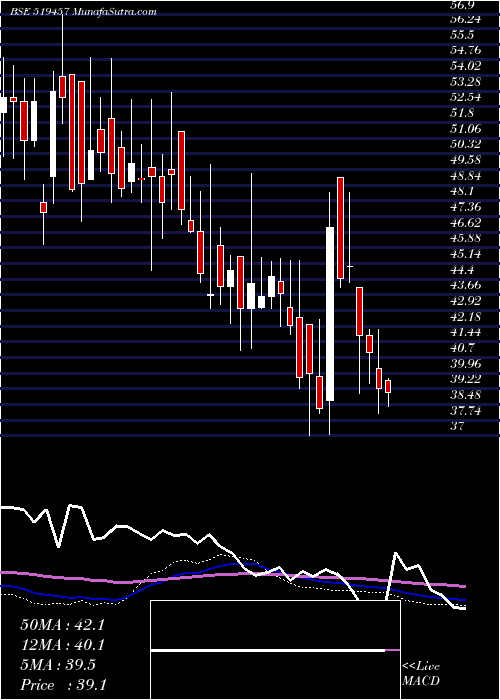This screenshot has height=700, width=500.
Task: Select the 56.9 price axis label
Action: point(464,4)
